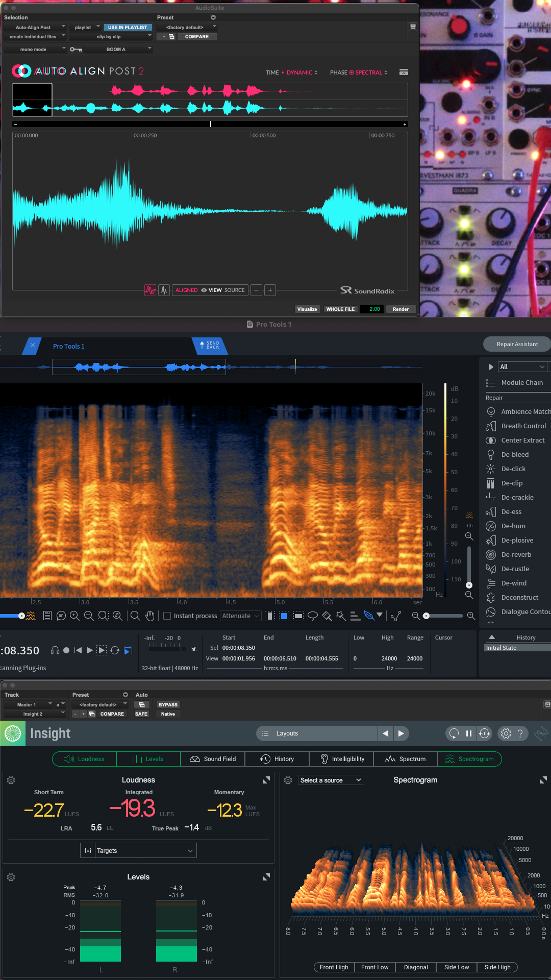Open Insight help question mark
The image size is (551, 980).
[x=520, y=733]
